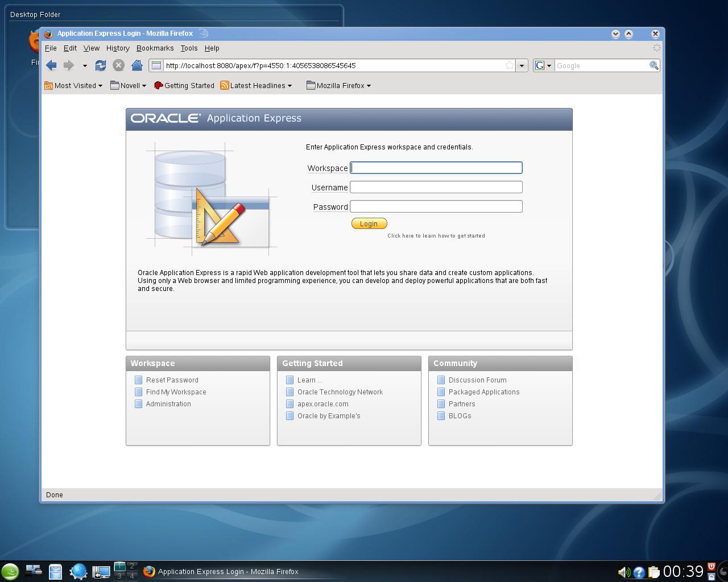
Task: Click the Stop loading button
Action: (x=118, y=65)
